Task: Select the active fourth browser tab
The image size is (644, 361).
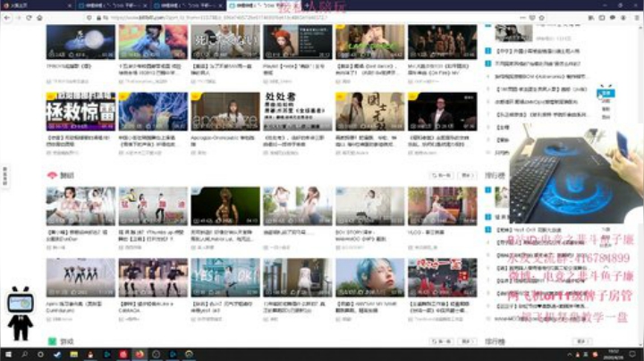Action: 263,5
